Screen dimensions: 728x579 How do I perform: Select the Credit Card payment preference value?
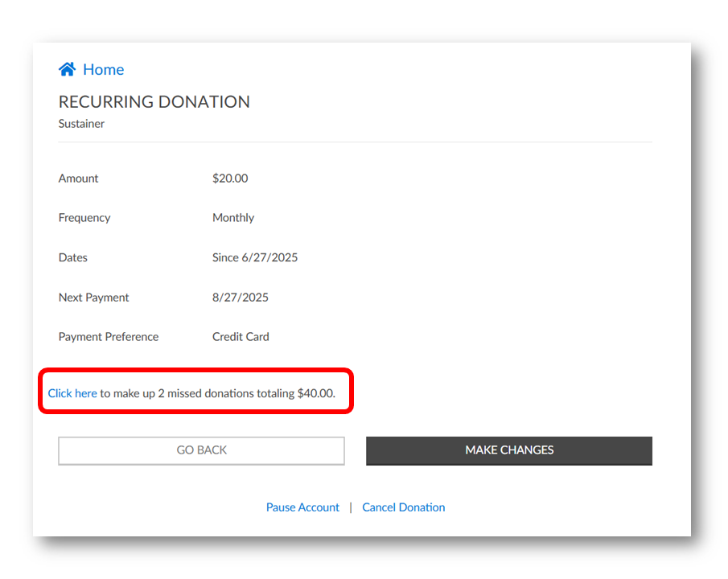pyautogui.click(x=241, y=337)
